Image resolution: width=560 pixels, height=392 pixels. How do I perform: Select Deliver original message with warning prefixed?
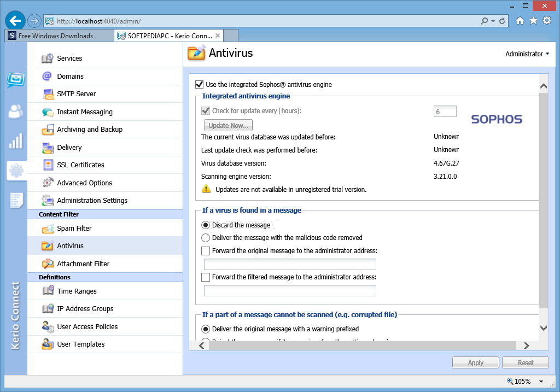(206, 329)
